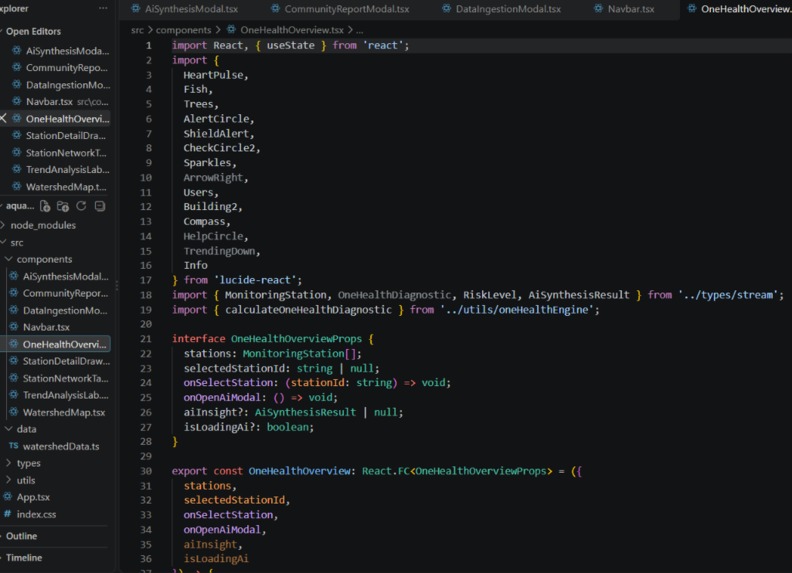Click OneHealthOverviewProps interface name

click(296, 339)
